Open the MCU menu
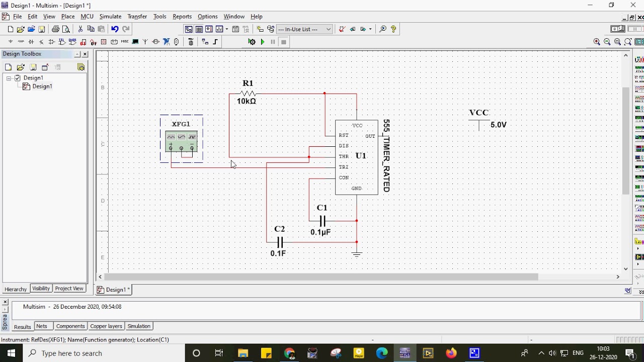Image resolution: width=644 pixels, height=362 pixels. 87,17
